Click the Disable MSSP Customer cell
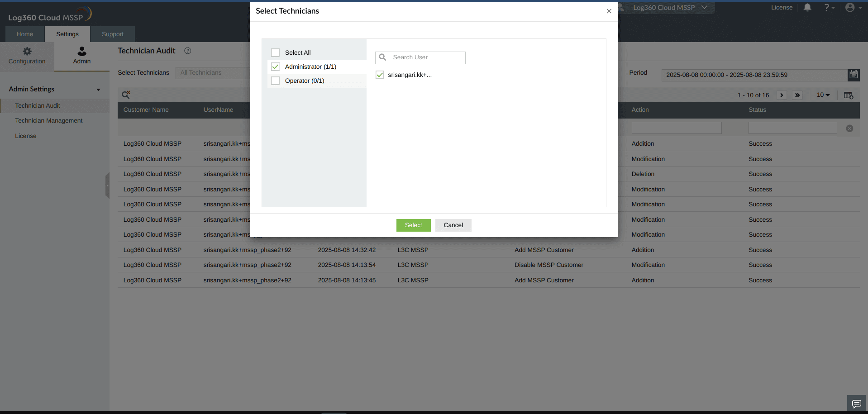868x414 pixels. click(549, 265)
